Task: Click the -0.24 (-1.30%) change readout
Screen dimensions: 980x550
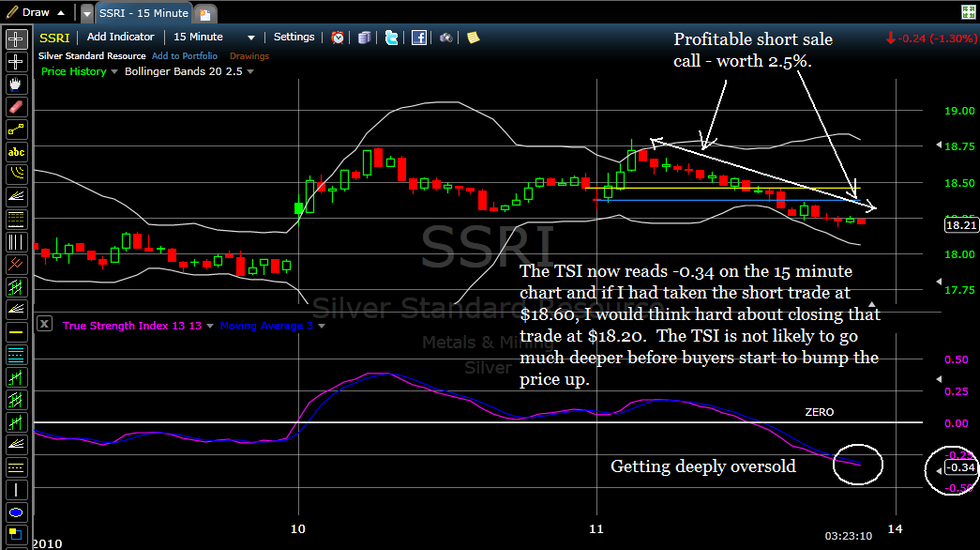Action: [930, 38]
